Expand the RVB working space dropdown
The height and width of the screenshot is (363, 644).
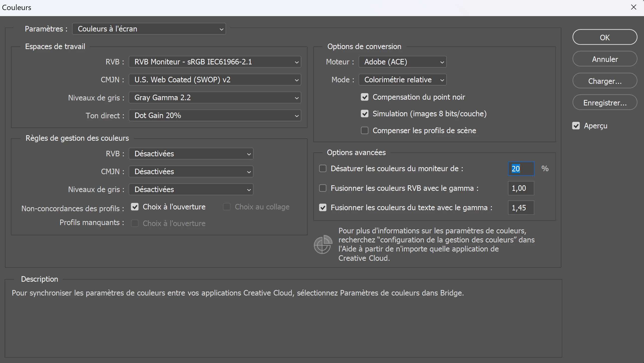[x=215, y=62]
